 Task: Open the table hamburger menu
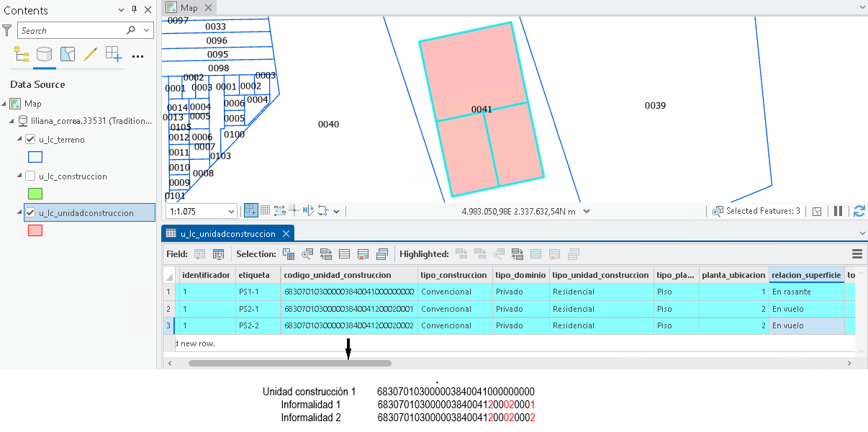coord(857,254)
